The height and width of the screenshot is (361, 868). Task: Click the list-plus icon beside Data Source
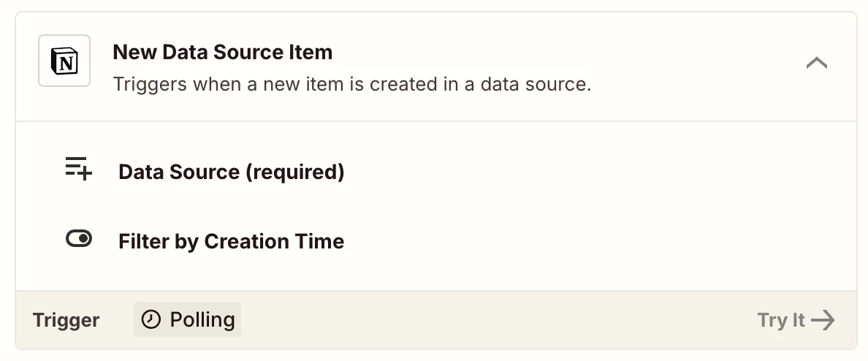click(x=78, y=169)
